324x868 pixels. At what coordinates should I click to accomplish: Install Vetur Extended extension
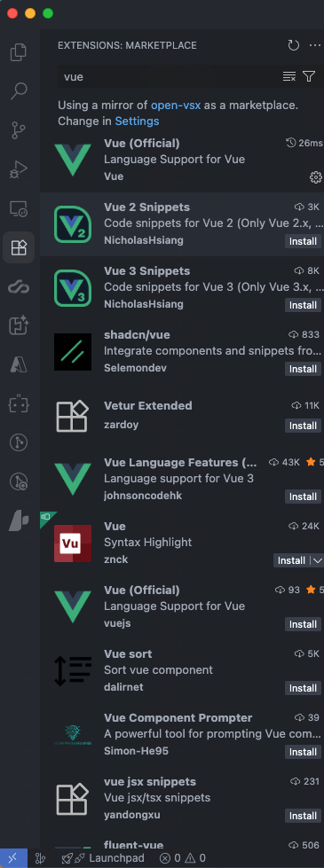coord(303,426)
